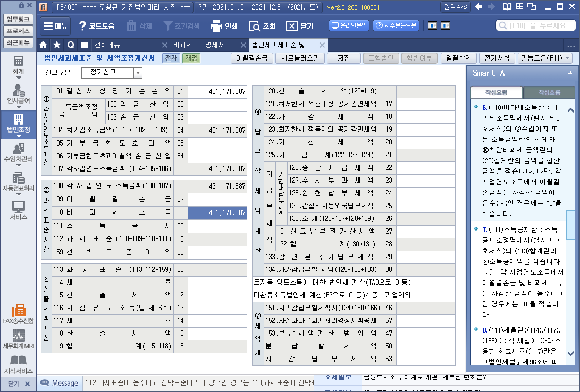Click the multi-window icon in title bar
580x392 pixels.
click(532, 7)
